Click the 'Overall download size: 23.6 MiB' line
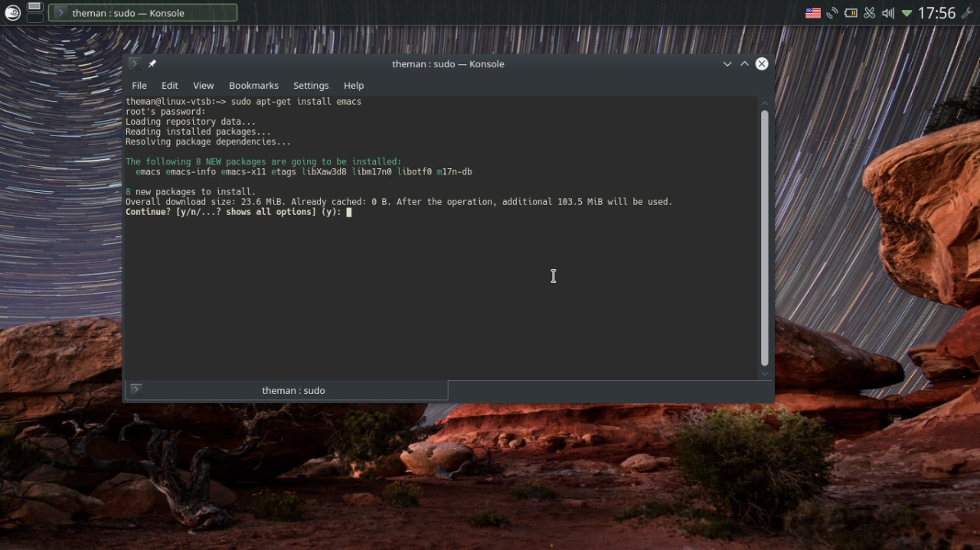Screen dimensions: 980x550 [x=399, y=202]
